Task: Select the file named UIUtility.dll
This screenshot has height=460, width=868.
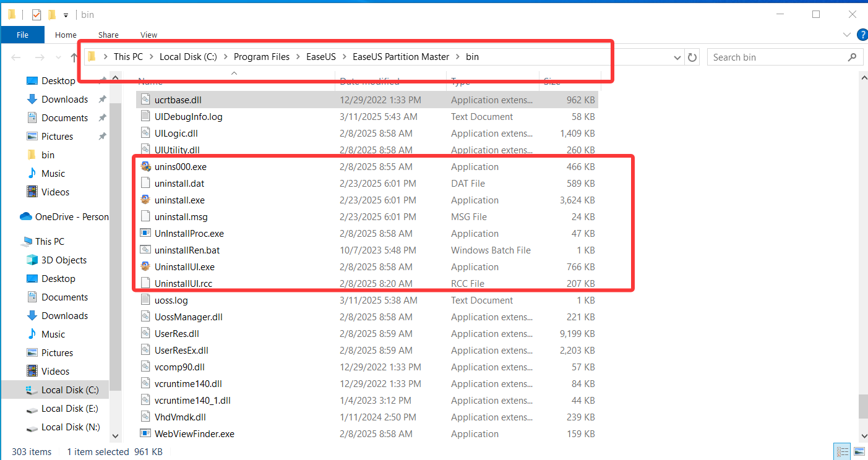Action: 177,150
